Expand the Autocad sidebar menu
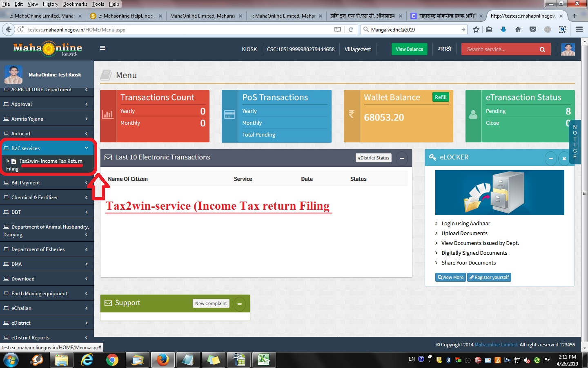The width and height of the screenshot is (588, 368). click(x=47, y=134)
